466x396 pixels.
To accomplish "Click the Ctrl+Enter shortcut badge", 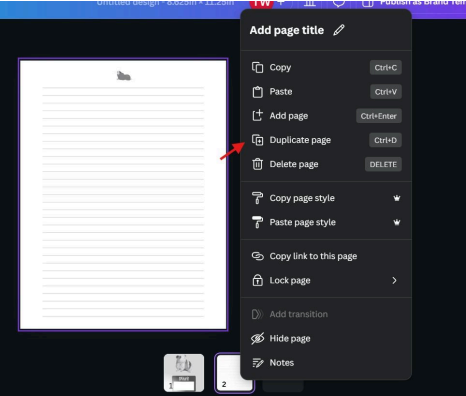I will pos(379,116).
